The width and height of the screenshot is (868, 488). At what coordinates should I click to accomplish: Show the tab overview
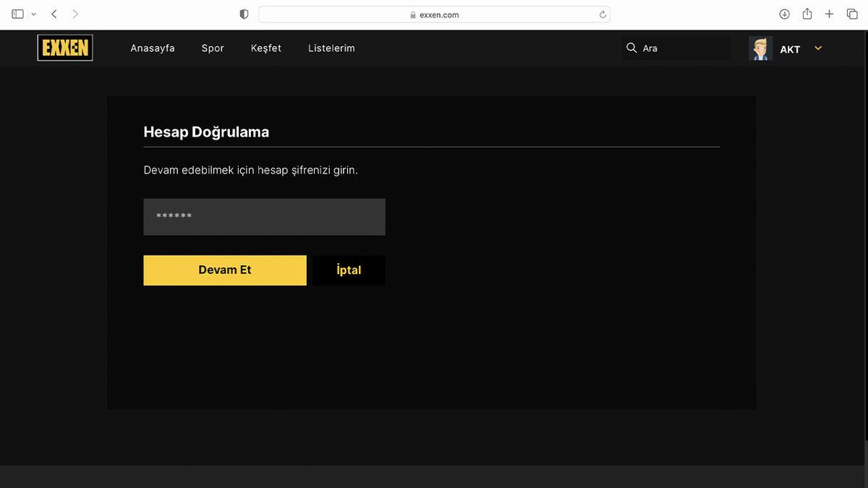pos(852,14)
